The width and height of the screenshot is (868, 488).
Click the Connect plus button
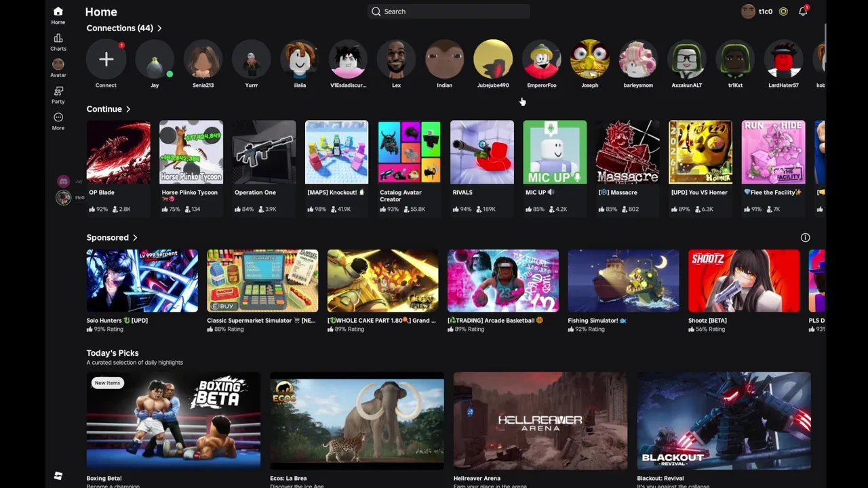[x=106, y=60]
